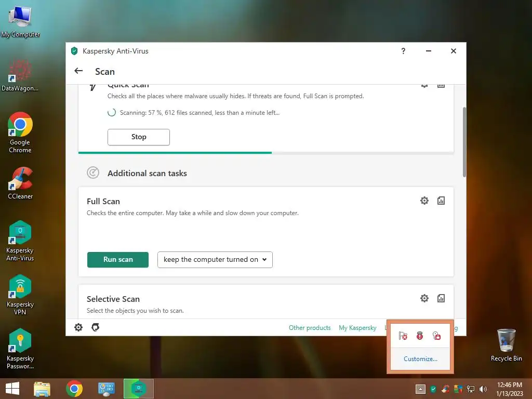Click the Kaspersky shield in system tray
The height and width of the screenshot is (399, 532).
(x=433, y=389)
